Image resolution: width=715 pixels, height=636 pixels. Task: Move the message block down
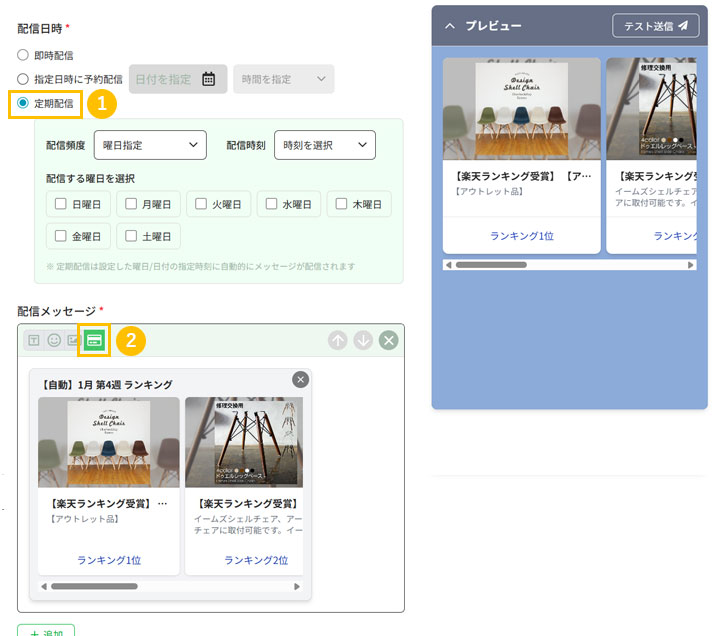click(x=363, y=340)
